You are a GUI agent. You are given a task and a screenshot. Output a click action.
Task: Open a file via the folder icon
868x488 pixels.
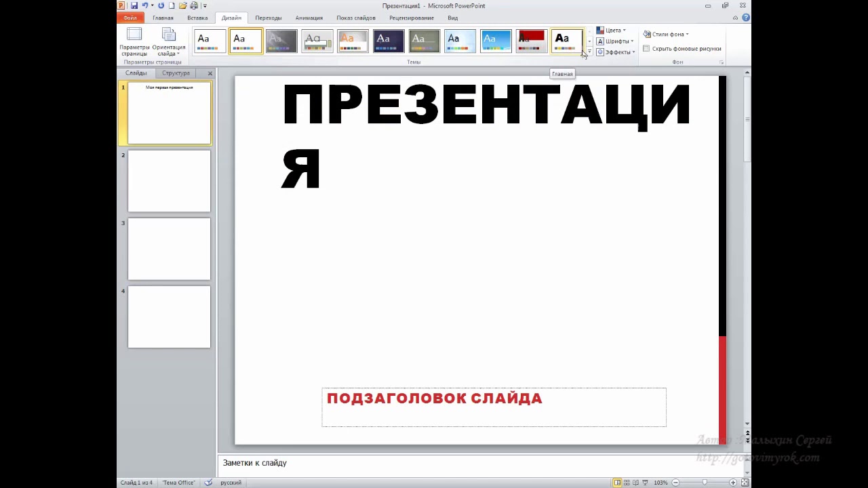pyautogui.click(x=183, y=5)
